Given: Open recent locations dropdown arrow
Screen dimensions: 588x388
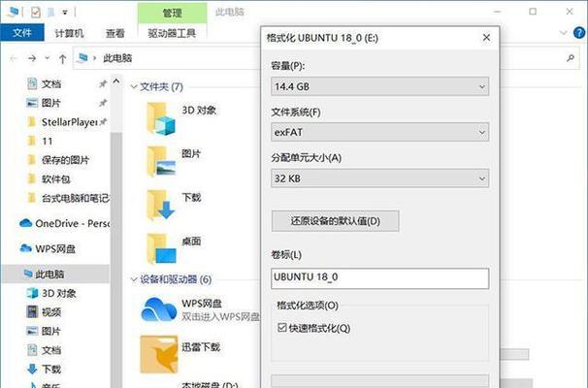Looking at the screenshot, I should click(x=48, y=58).
